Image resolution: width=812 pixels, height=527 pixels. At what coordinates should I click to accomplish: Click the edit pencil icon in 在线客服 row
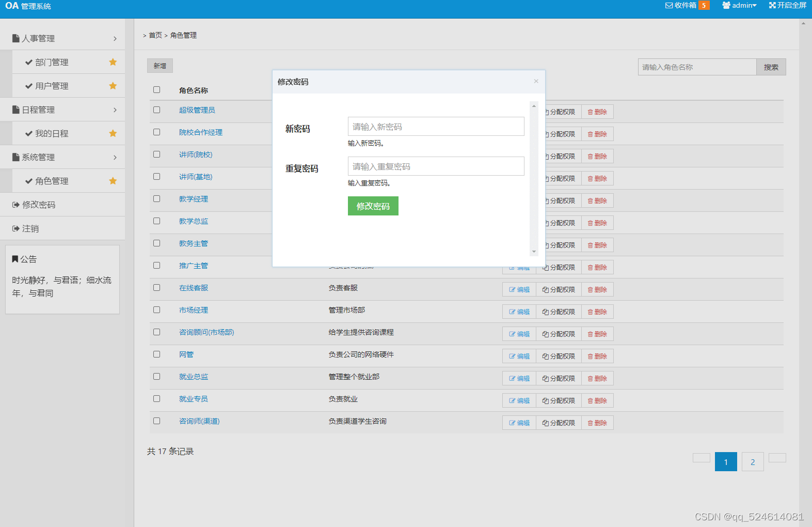point(512,290)
